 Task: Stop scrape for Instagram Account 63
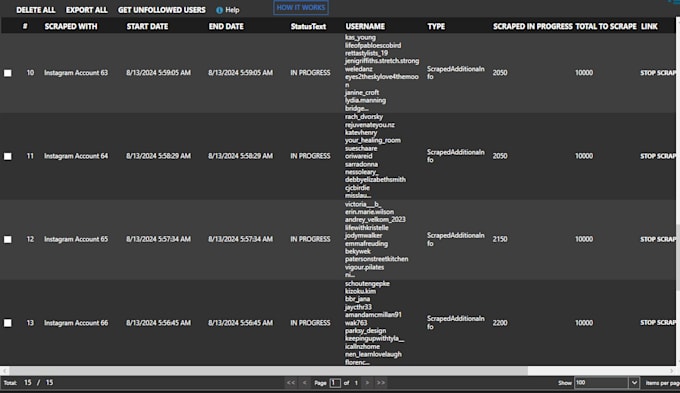click(658, 73)
